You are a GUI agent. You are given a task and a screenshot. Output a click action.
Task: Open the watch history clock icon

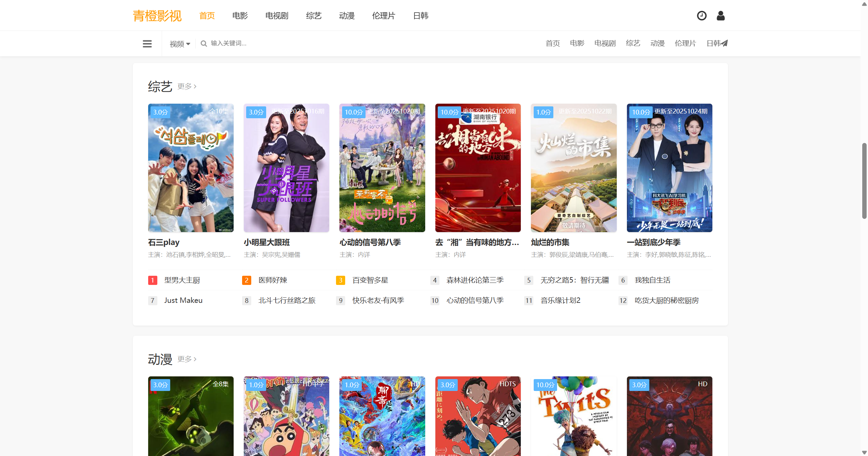coord(702,16)
